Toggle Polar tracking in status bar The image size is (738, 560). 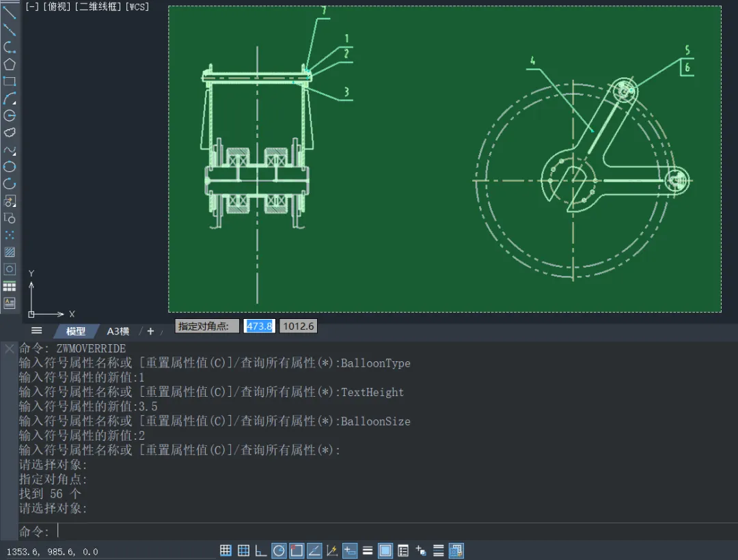[x=279, y=550]
